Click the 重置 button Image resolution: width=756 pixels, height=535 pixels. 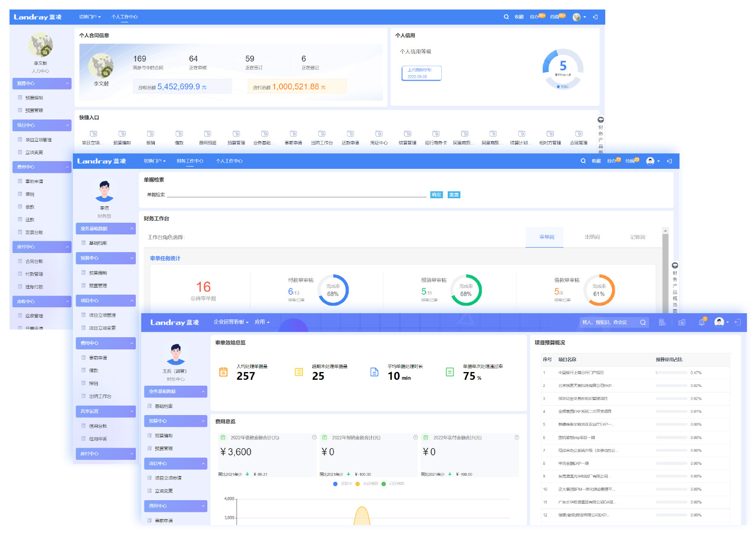[x=454, y=195]
